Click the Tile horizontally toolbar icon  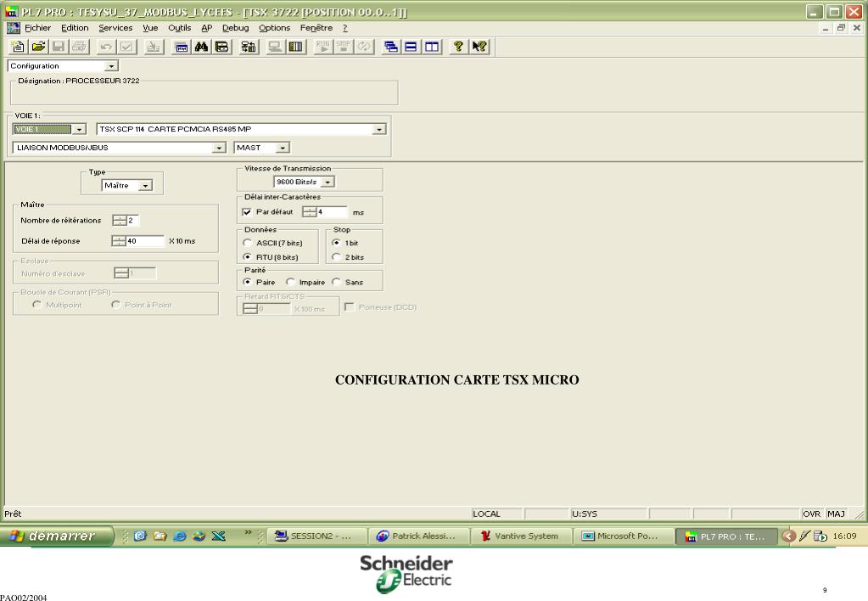coord(411,47)
